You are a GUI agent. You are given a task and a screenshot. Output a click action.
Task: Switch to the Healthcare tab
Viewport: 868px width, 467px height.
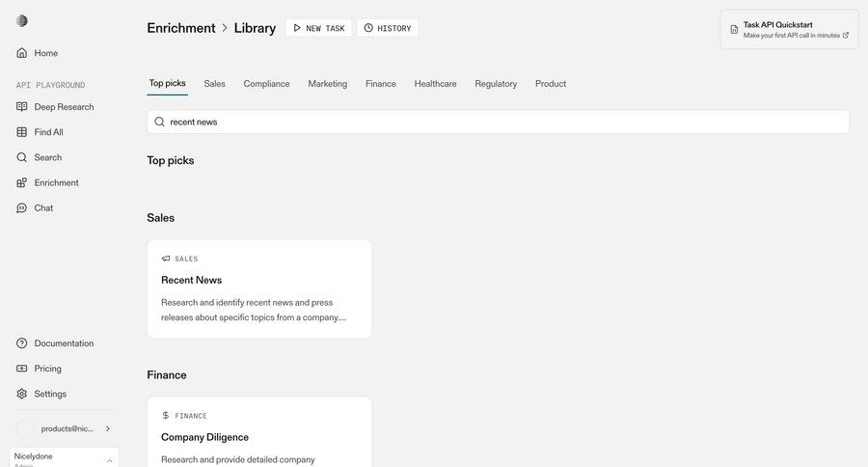click(x=435, y=84)
